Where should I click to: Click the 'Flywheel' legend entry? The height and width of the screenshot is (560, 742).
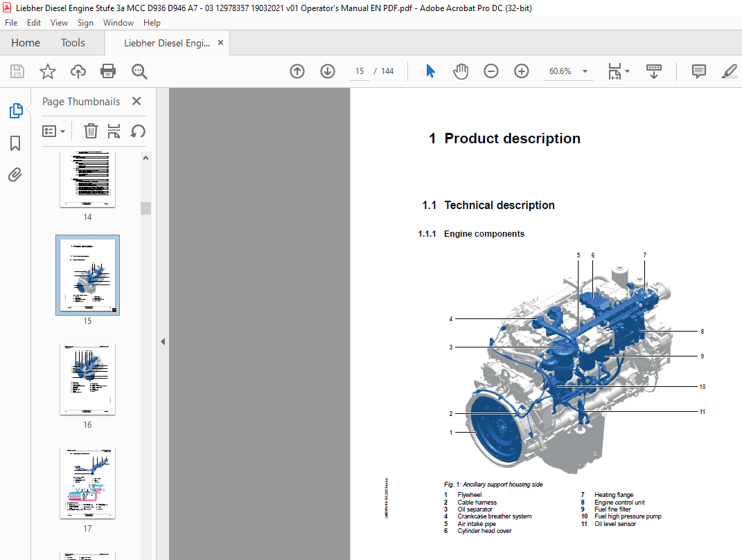click(x=470, y=495)
